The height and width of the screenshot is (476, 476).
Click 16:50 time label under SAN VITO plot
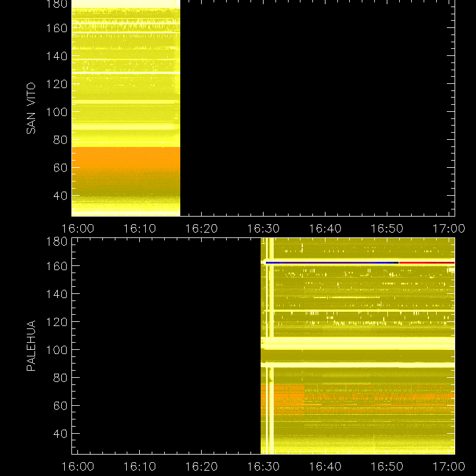387,228
